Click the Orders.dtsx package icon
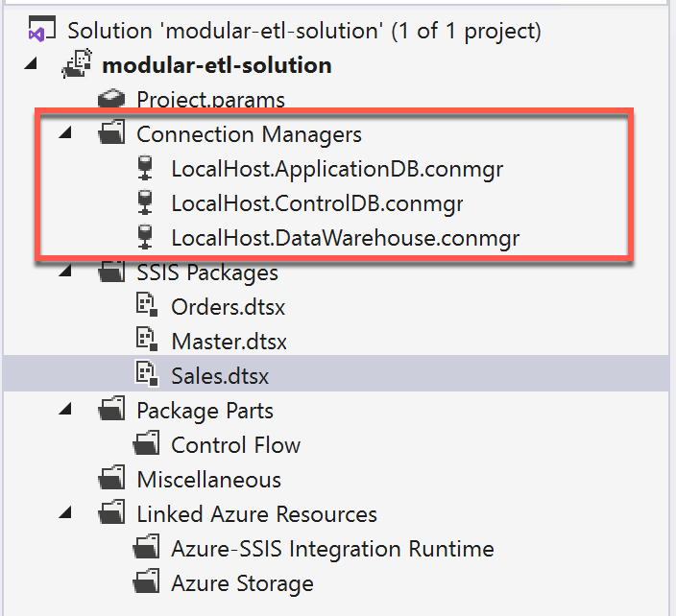The height and width of the screenshot is (616, 676). pyautogui.click(x=147, y=307)
